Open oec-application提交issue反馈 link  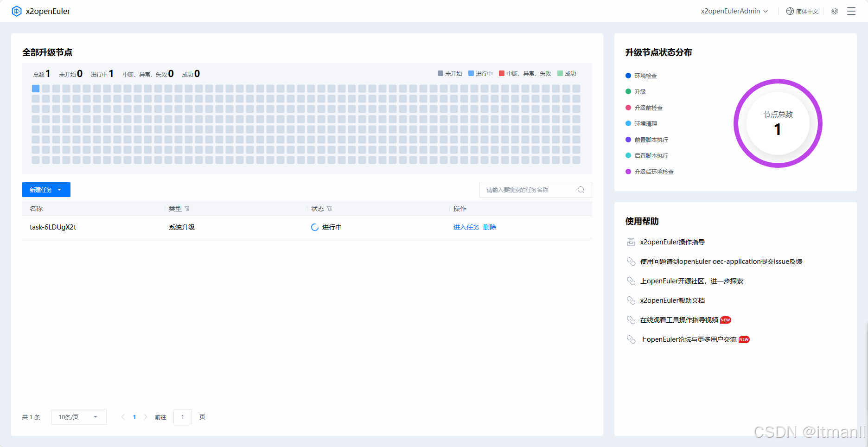click(721, 262)
